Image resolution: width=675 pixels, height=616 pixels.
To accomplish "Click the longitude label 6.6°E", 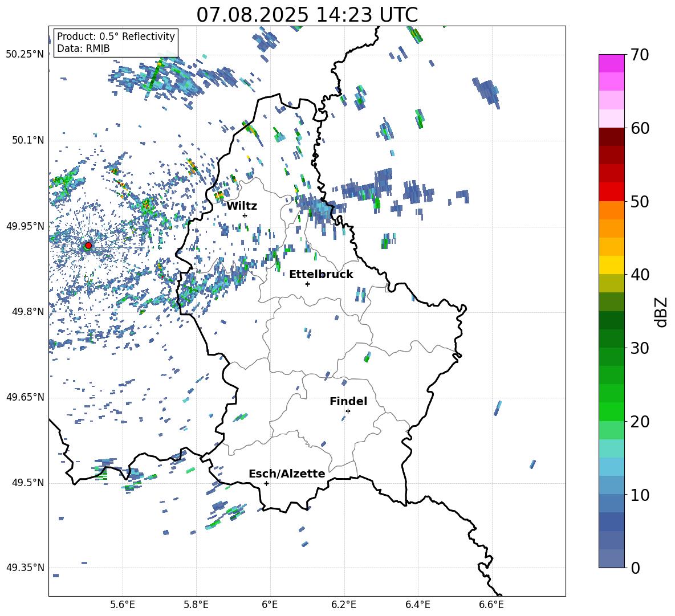I will pos(491,605).
